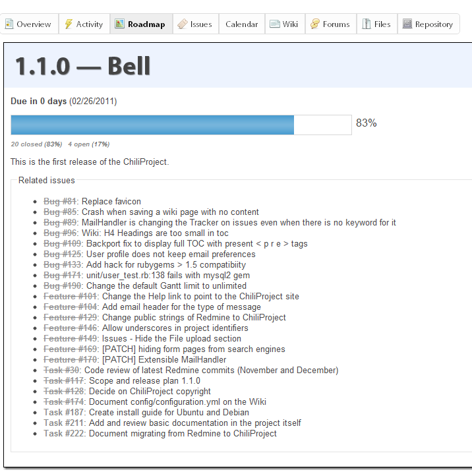Open Task #222 migrating from Redmine

point(65,433)
